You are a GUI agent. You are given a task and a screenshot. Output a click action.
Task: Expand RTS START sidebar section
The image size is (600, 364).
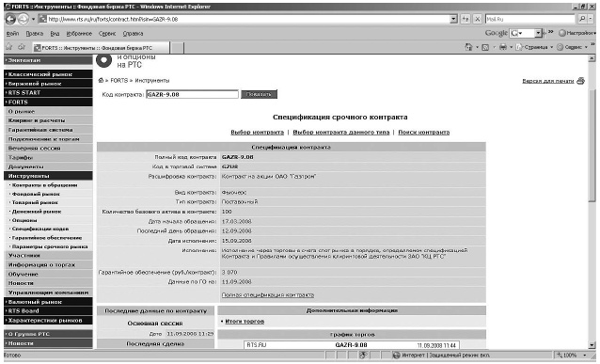(x=48, y=92)
